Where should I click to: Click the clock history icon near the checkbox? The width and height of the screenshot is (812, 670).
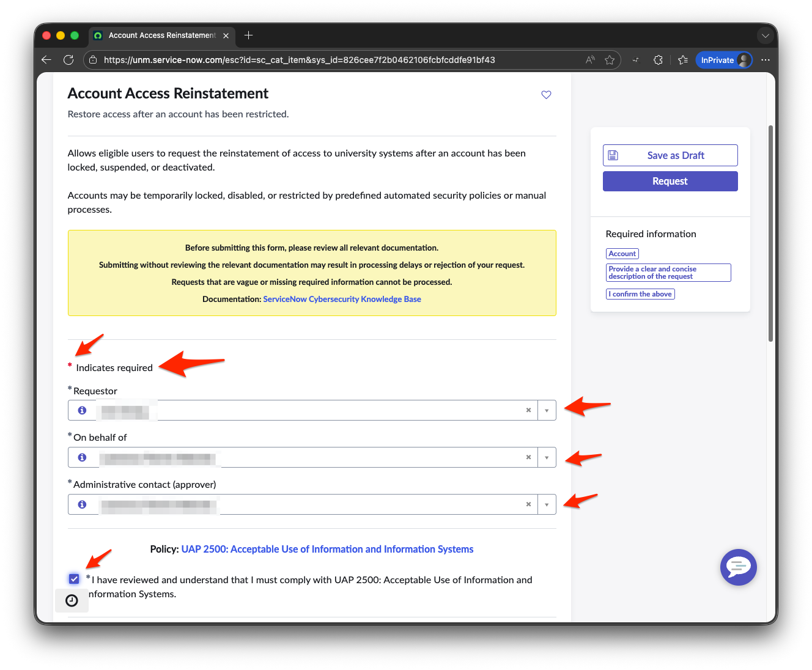72,600
